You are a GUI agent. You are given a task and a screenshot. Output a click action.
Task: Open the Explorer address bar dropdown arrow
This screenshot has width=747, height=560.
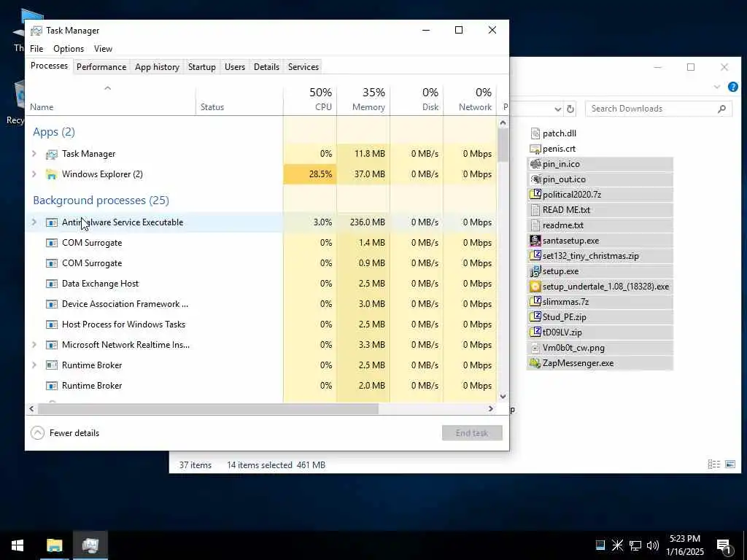[558, 109]
